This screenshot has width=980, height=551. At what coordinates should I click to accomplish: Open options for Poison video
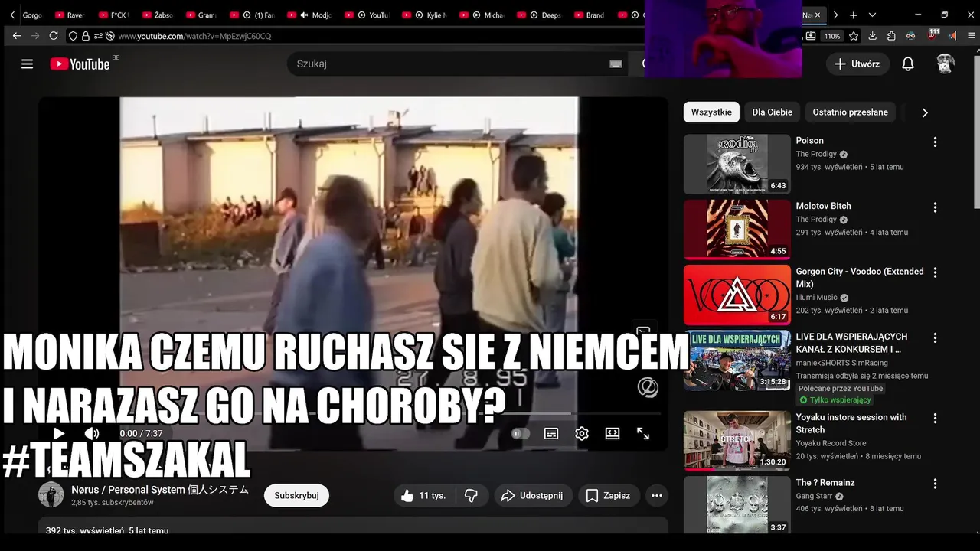tap(935, 142)
